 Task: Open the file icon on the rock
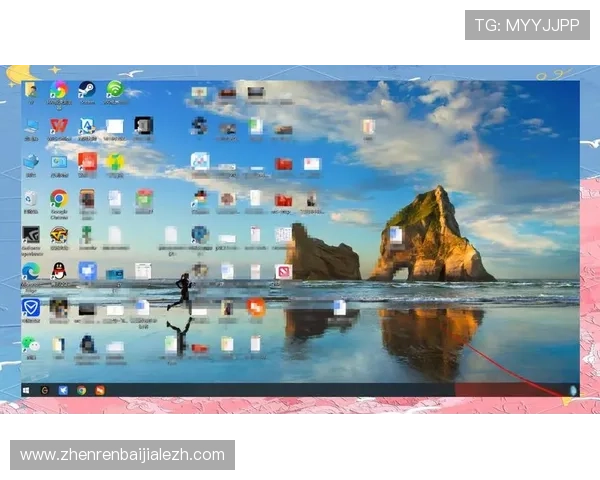396,235
